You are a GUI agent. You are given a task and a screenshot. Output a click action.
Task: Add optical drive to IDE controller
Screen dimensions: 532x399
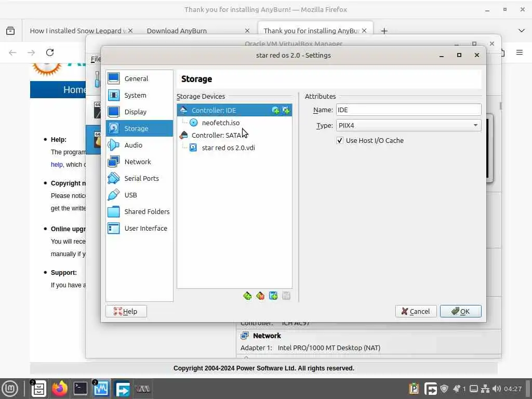click(x=275, y=110)
